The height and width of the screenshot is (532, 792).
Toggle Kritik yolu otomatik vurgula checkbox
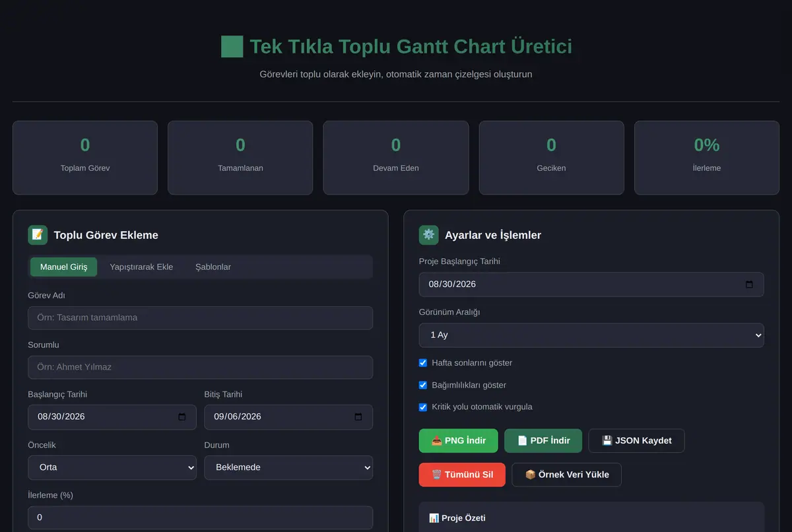[x=423, y=407]
